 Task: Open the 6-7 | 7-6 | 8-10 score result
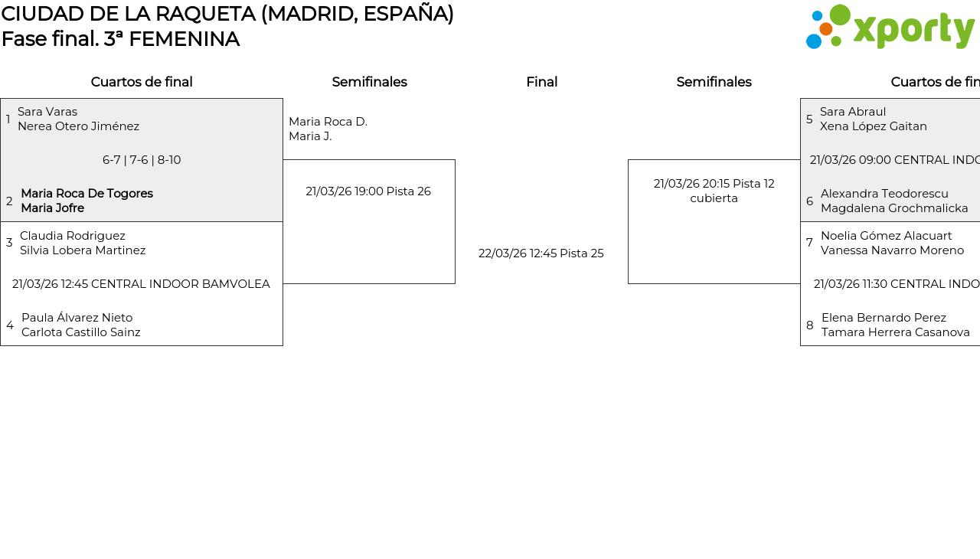[x=142, y=160]
